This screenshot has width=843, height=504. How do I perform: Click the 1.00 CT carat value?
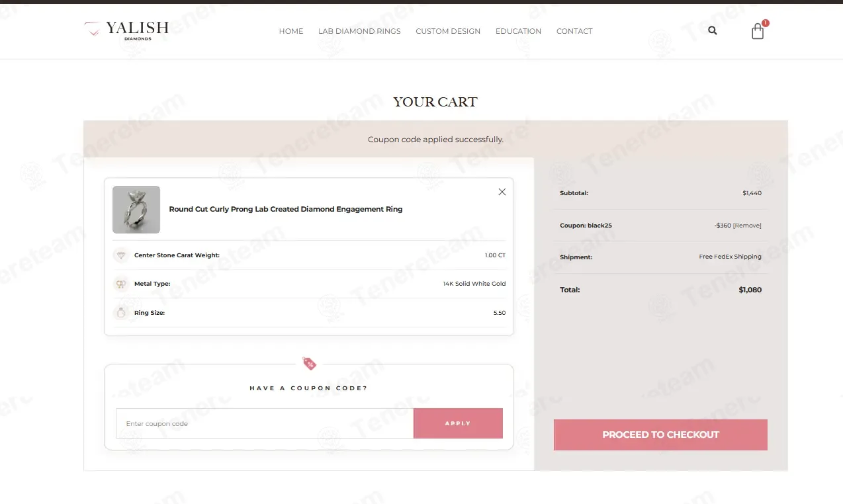point(496,255)
